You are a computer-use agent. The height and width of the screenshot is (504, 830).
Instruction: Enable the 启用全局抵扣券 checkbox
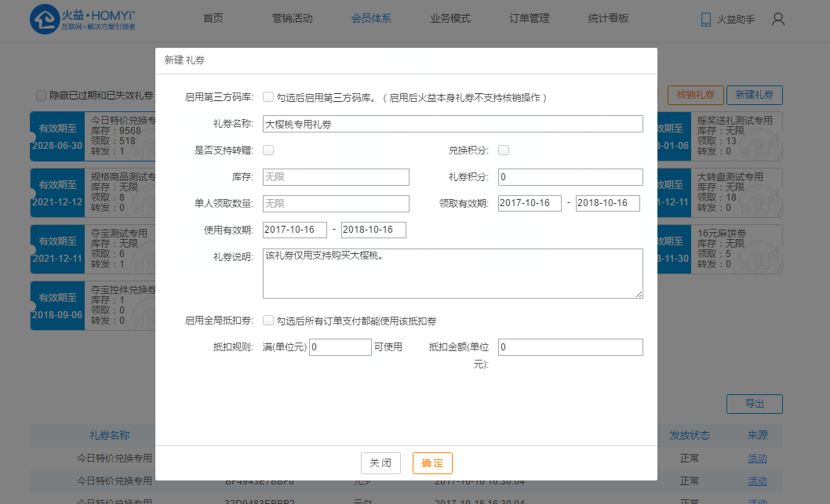click(x=268, y=321)
